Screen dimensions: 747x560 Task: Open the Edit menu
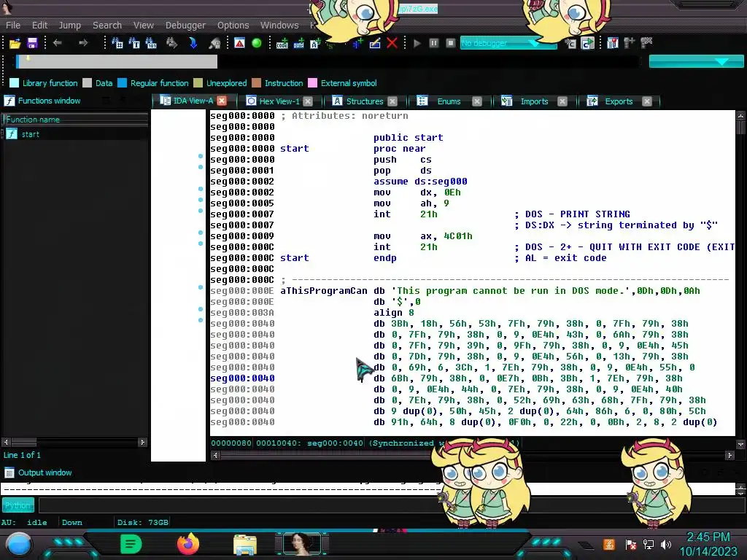(x=39, y=26)
